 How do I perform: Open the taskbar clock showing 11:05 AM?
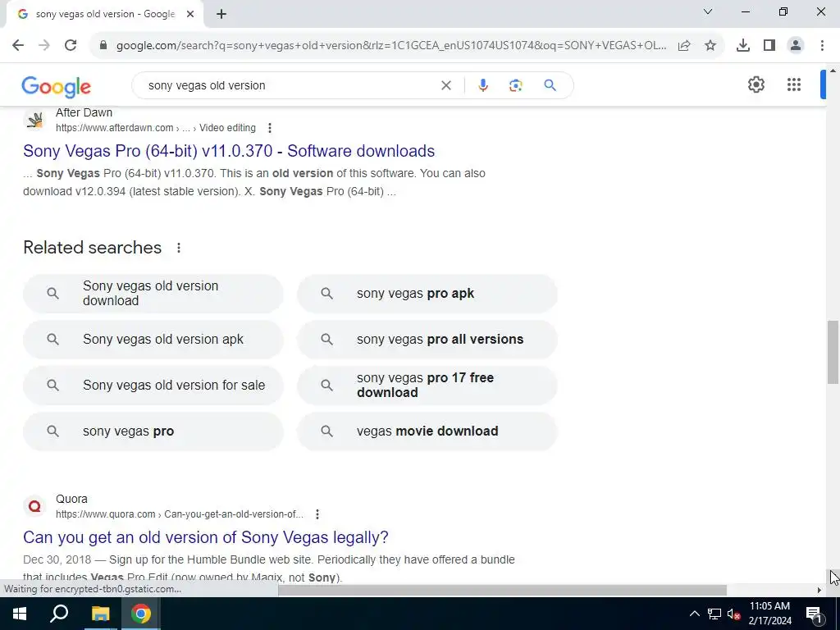point(769,614)
